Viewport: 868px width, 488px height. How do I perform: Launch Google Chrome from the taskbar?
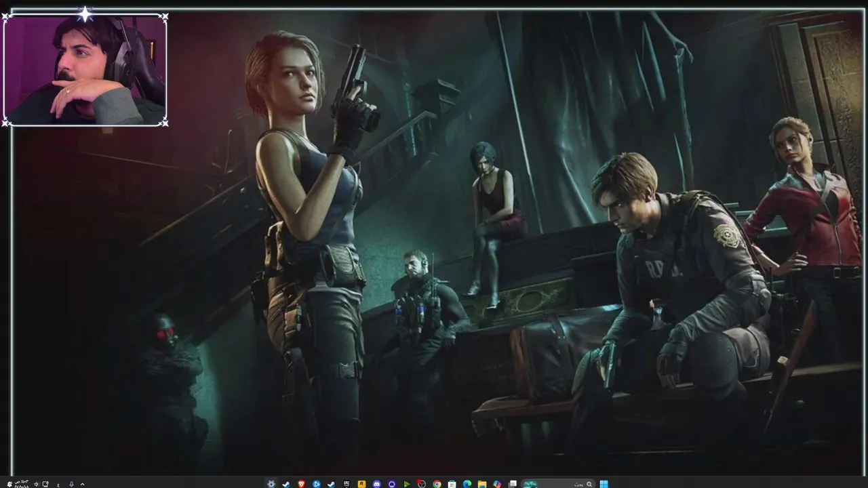coord(437,484)
